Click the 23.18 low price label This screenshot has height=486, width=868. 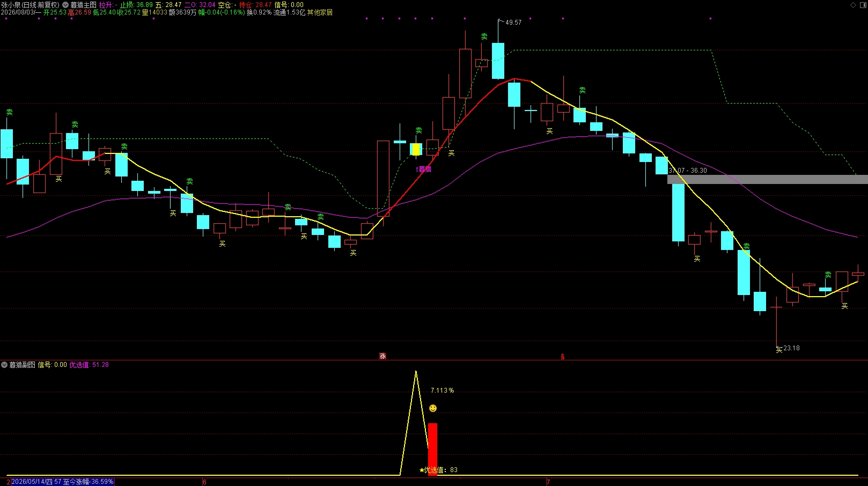click(791, 348)
